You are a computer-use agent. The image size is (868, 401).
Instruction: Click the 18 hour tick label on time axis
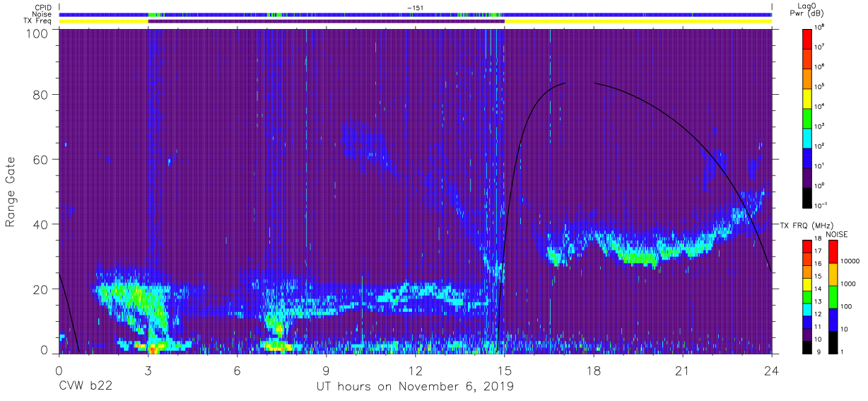click(593, 371)
